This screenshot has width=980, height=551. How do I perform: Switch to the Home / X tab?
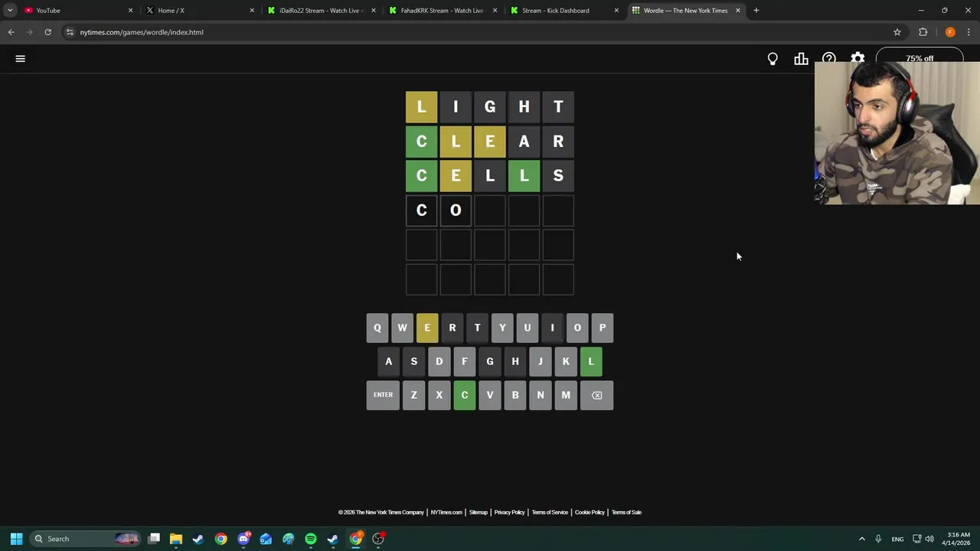(x=199, y=11)
